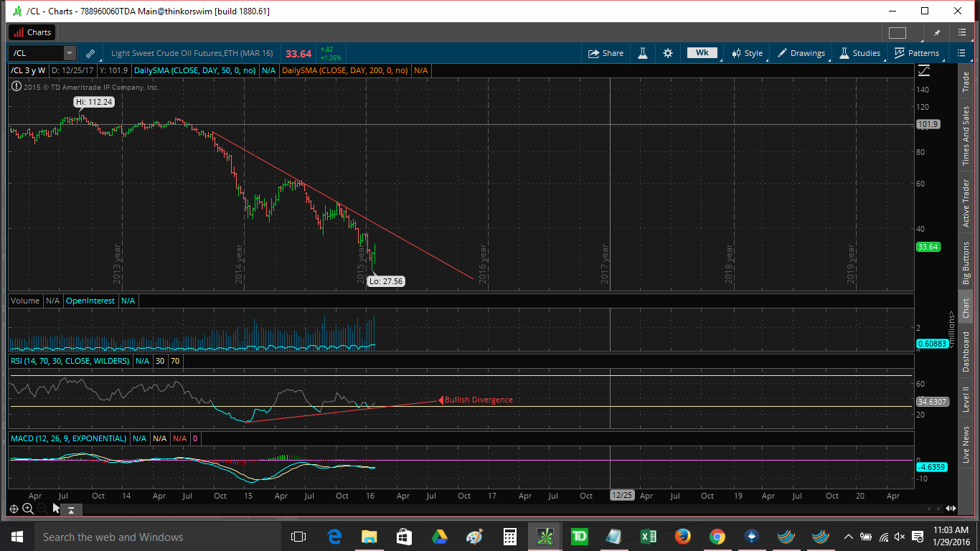Open chart settings gear
Screen dimensions: 980x551
point(668,53)
